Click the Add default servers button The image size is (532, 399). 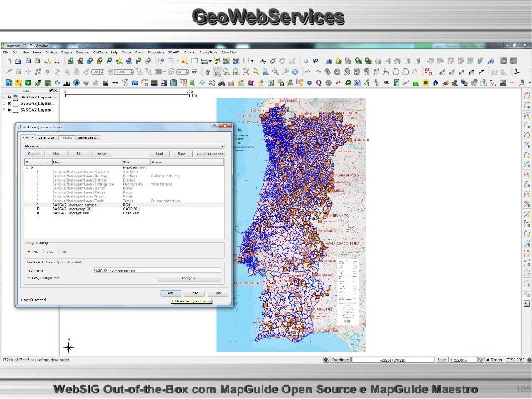209,154
